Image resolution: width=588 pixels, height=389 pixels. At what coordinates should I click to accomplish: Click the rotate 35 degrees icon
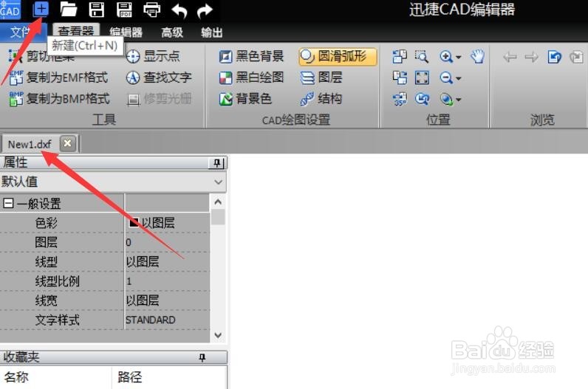click(400, 100)
